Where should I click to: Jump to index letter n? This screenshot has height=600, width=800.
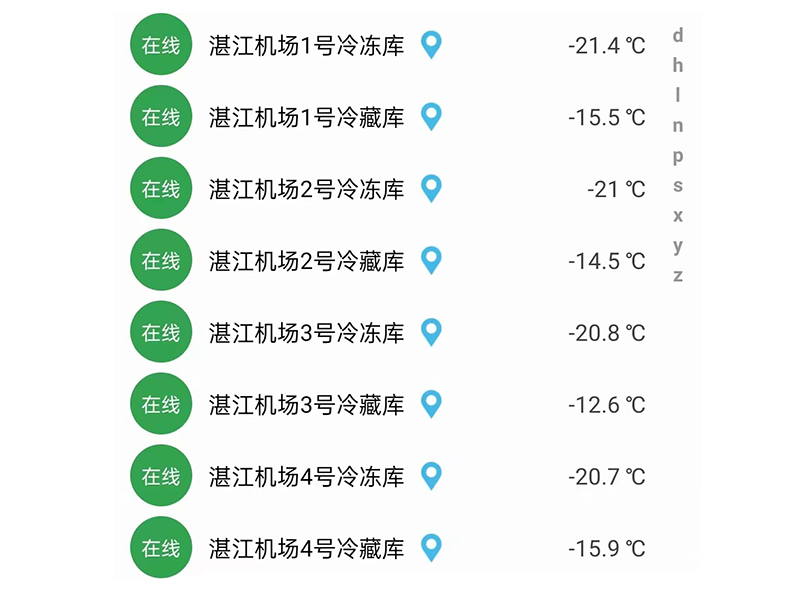(x=678, y=126)
